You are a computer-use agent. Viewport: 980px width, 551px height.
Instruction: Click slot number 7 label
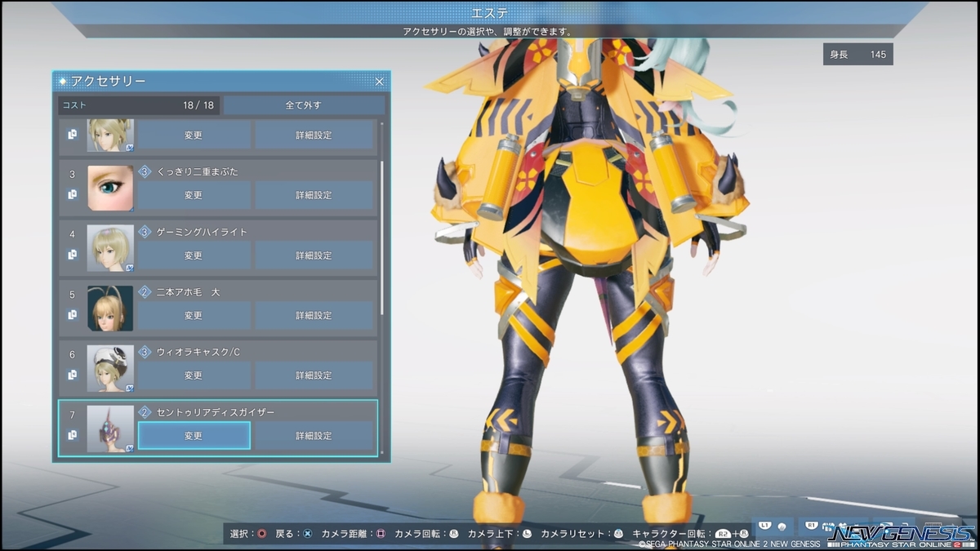[x=72, y=415]
